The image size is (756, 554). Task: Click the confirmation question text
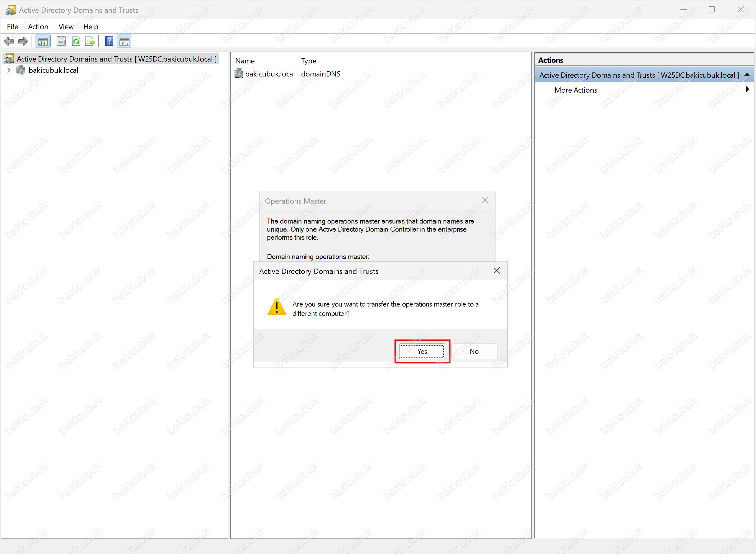coord(385,309)
